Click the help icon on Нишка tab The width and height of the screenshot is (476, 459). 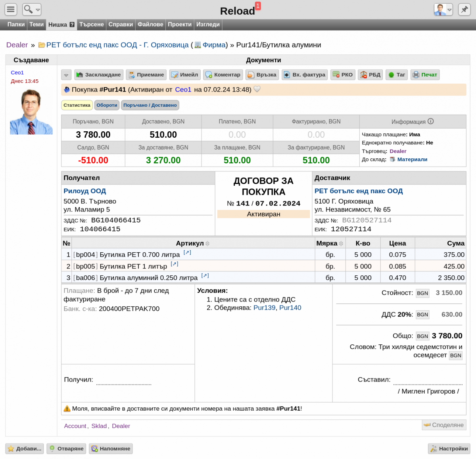pyautogui.click(x=72, y=25)
